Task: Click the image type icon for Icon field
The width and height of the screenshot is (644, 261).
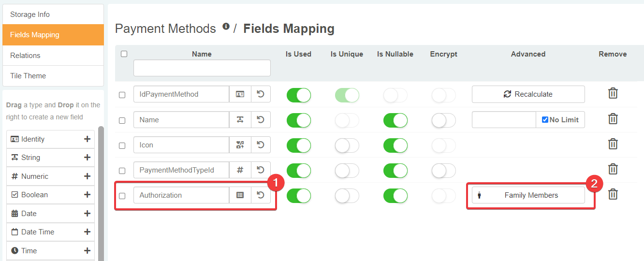Action: pos(240,145)
